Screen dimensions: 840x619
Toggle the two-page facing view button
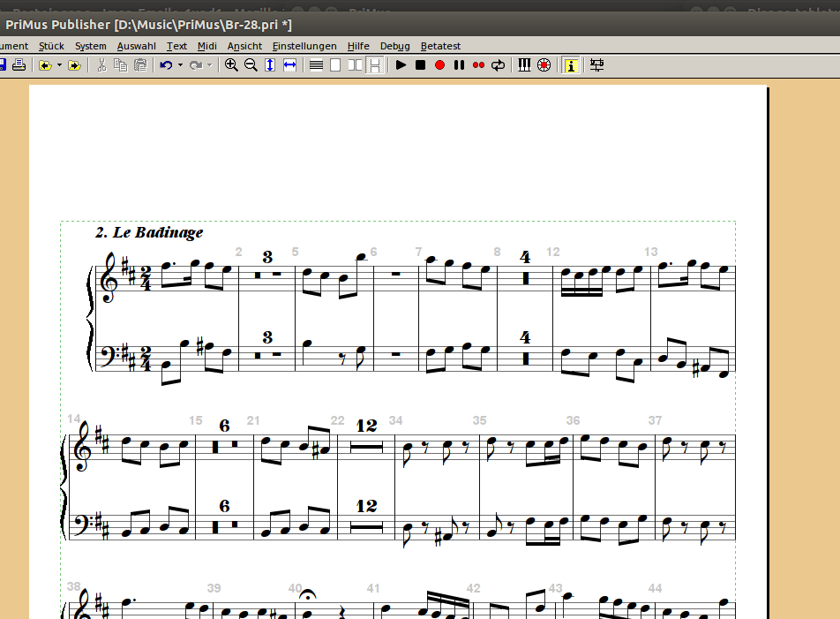click(x=355, y=65)
